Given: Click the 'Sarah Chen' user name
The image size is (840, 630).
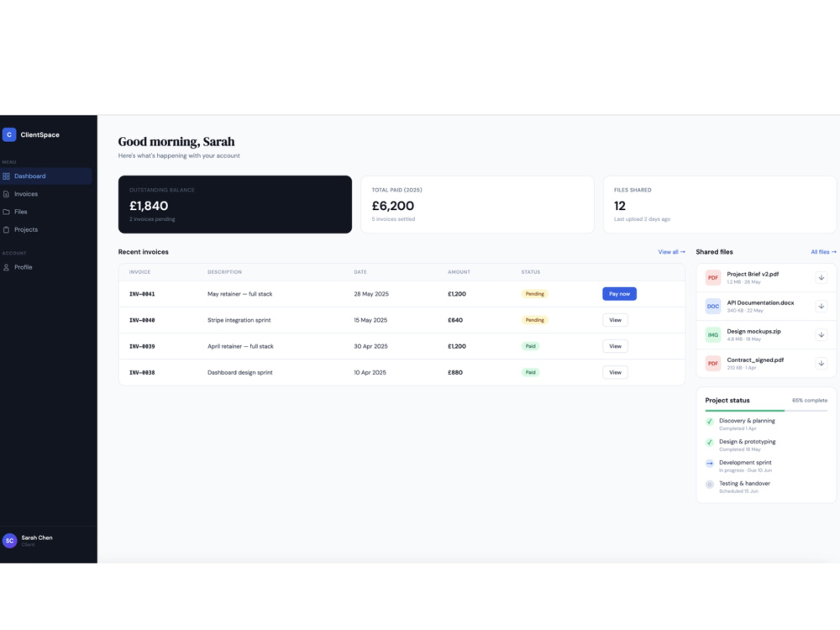Looking at the screenshot, I should coord(37,538).
